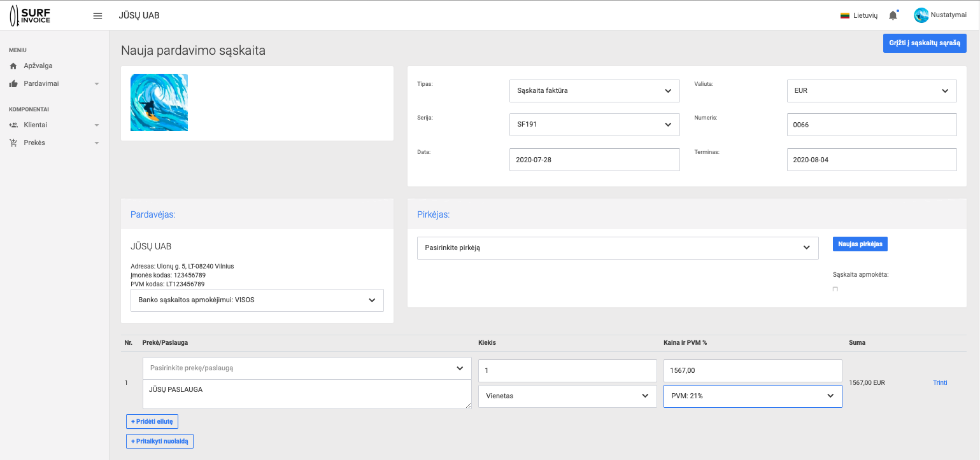Click the Pridėti eilutę button
The width and height of the screenshot is (980, 460).
(x=152, y=421)
